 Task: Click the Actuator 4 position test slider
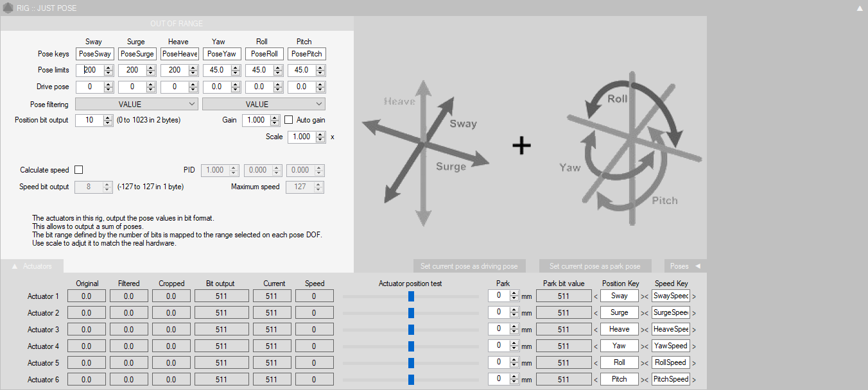pos(411,346)
